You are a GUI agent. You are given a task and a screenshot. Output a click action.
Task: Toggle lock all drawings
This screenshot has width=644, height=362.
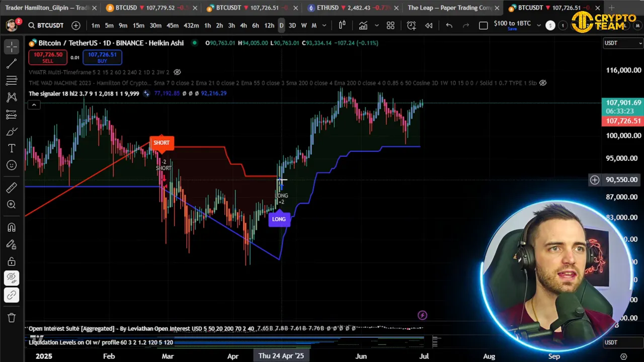click(x=12, y=261)
